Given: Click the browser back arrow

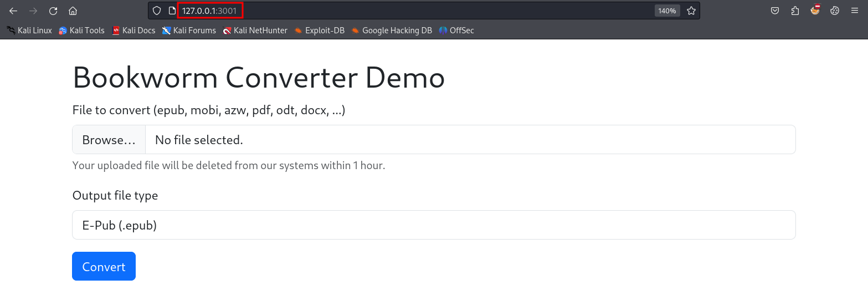Looking at the screenshot, I should 13,11.
